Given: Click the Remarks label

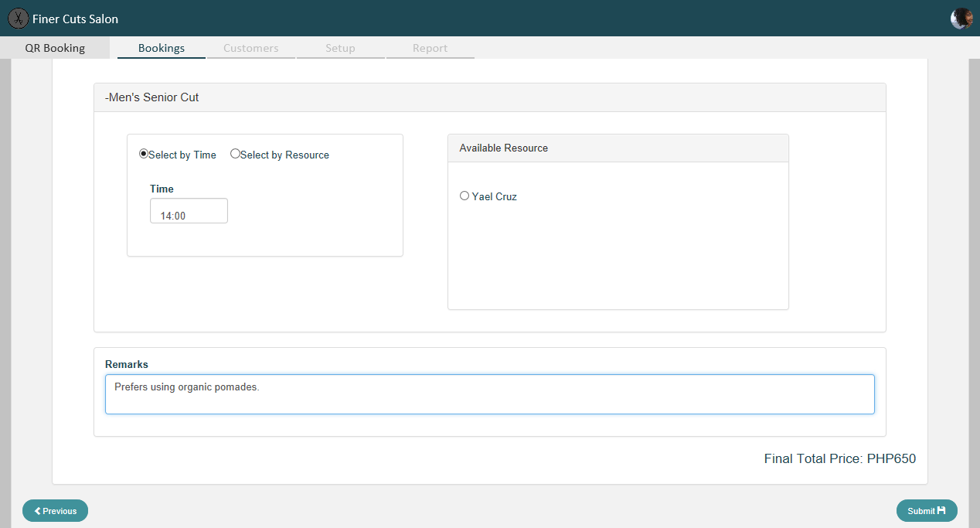Looking at the screenshot, I should point(127,364).
